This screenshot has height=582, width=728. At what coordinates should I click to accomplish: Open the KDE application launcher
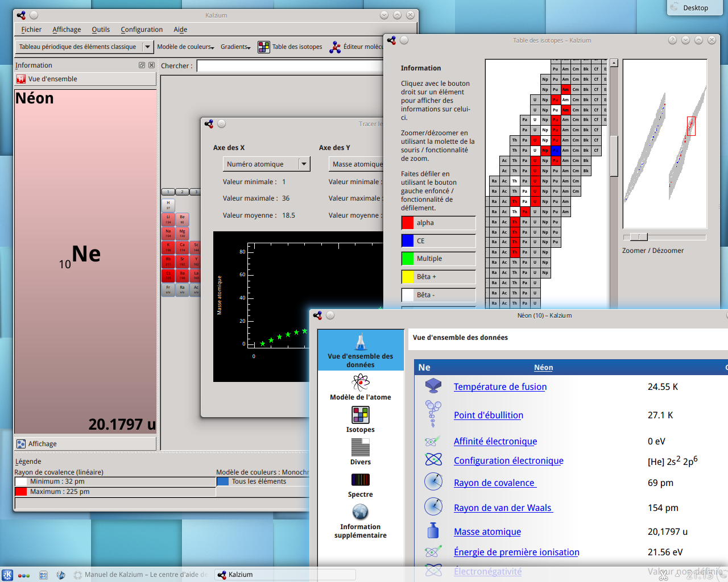(x=7, y=575)
